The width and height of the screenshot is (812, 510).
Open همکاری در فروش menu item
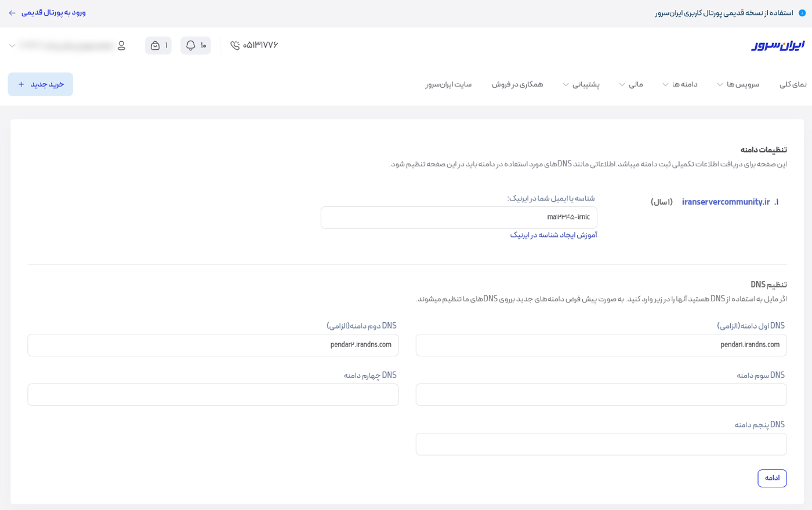pos(517,85)
